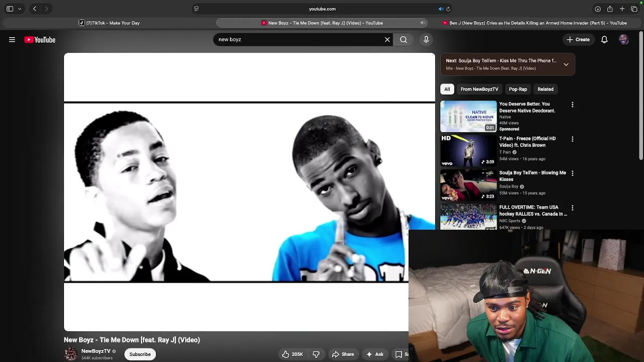Open Safari sidebar tab group dropdown
The image size is (644, 362).
[x=20, y=9]
